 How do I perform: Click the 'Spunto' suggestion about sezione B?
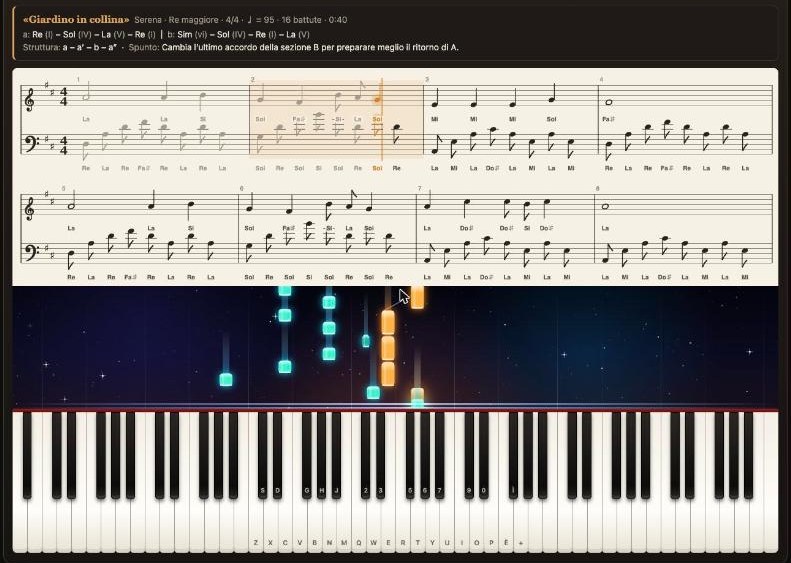(x=294, y=47)
